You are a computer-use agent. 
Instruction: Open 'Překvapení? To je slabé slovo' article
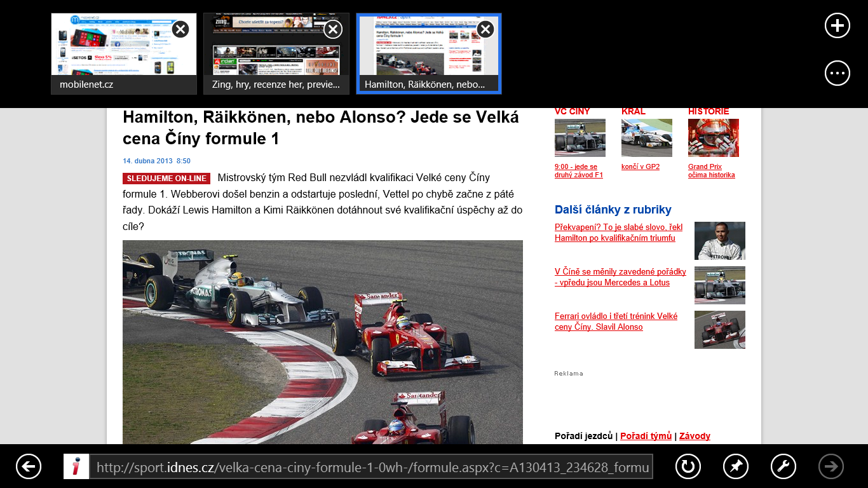click(618, 233)
